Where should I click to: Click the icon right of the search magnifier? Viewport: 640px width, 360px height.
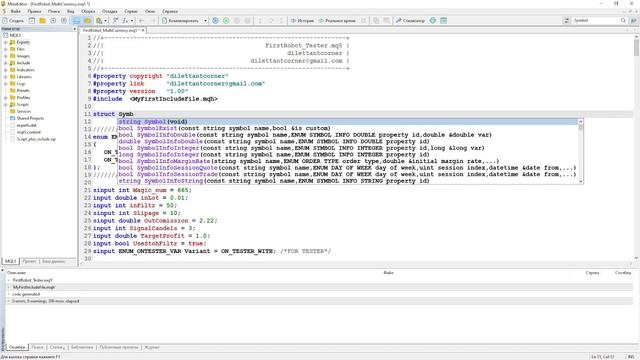[633, 20]
